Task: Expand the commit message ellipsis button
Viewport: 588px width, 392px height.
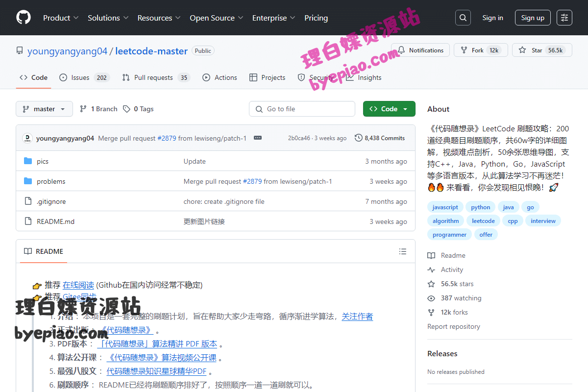Action: coord(258,138)
